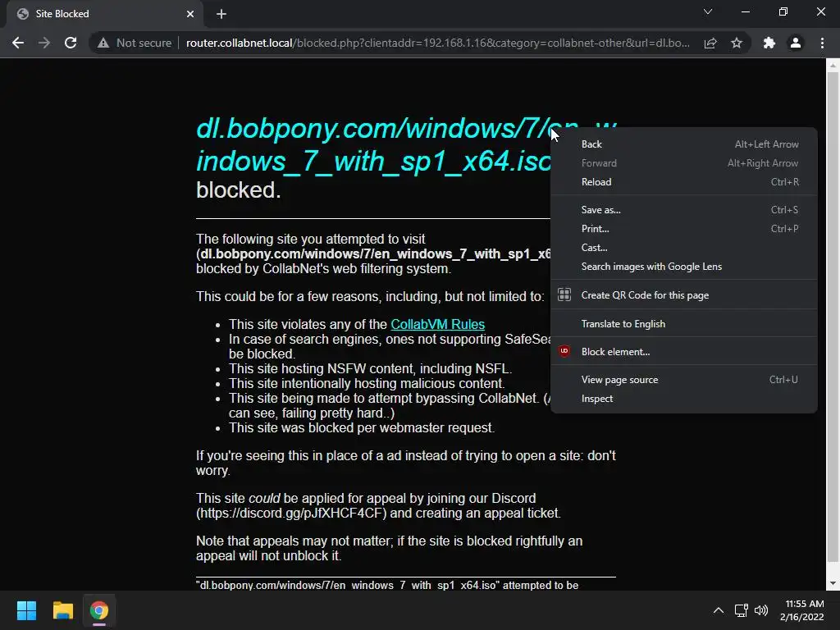The height and width of the screenshot is (630, 840).
Task: Restore down the Chrome window
Action: click(x=783, y=11)
